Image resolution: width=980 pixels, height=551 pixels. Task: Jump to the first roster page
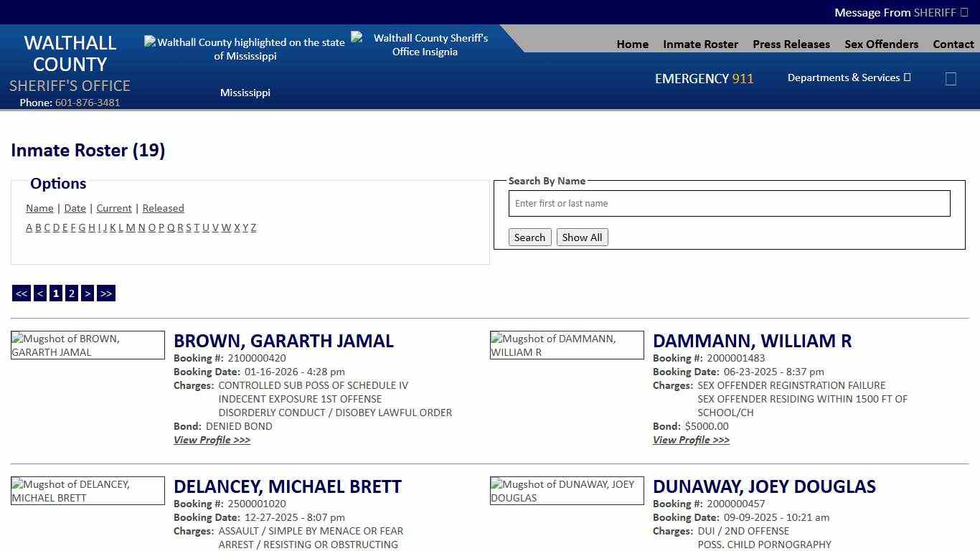21,293
